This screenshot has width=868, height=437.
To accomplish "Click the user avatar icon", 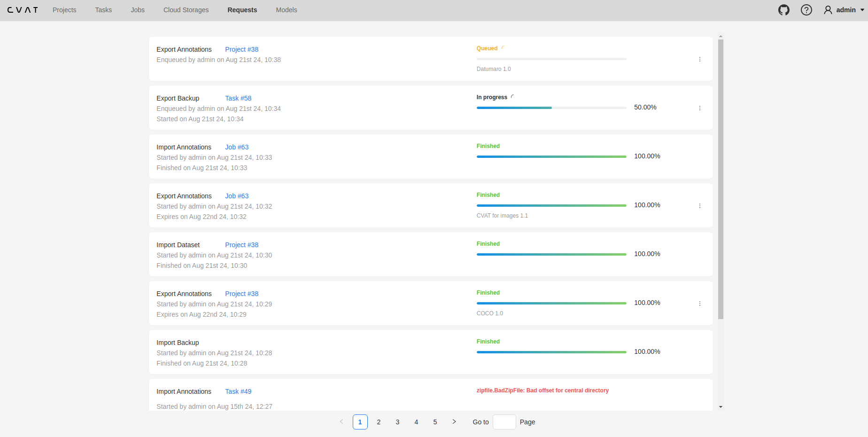I will tap(828, 10).
